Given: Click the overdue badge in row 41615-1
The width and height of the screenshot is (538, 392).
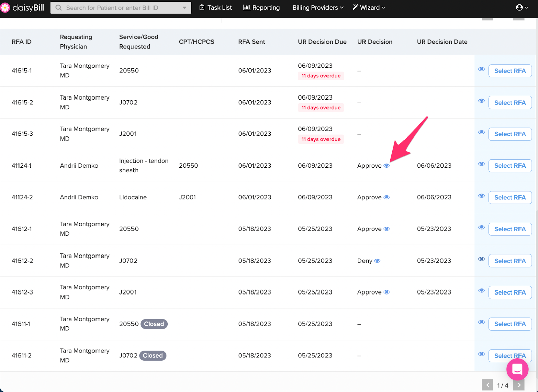Looking at the screenshot, I should point(321,76).
